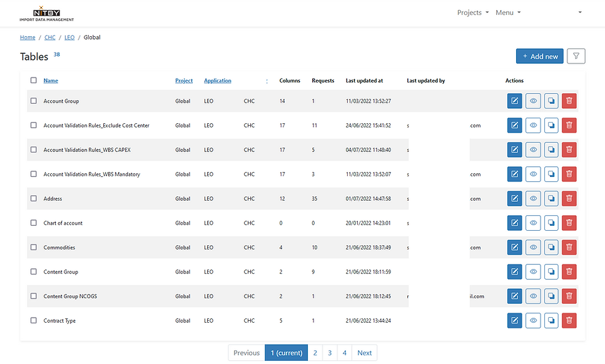This screenshot has width=605, height=364.
Task: Delete the Contract Type table
Action: [569, 320]
